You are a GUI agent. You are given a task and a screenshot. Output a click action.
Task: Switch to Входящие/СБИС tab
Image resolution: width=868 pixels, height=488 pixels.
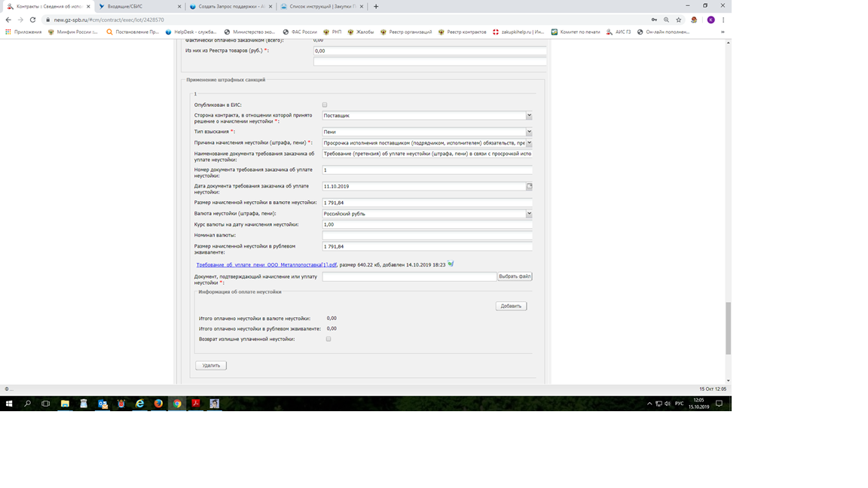point(139,7)
